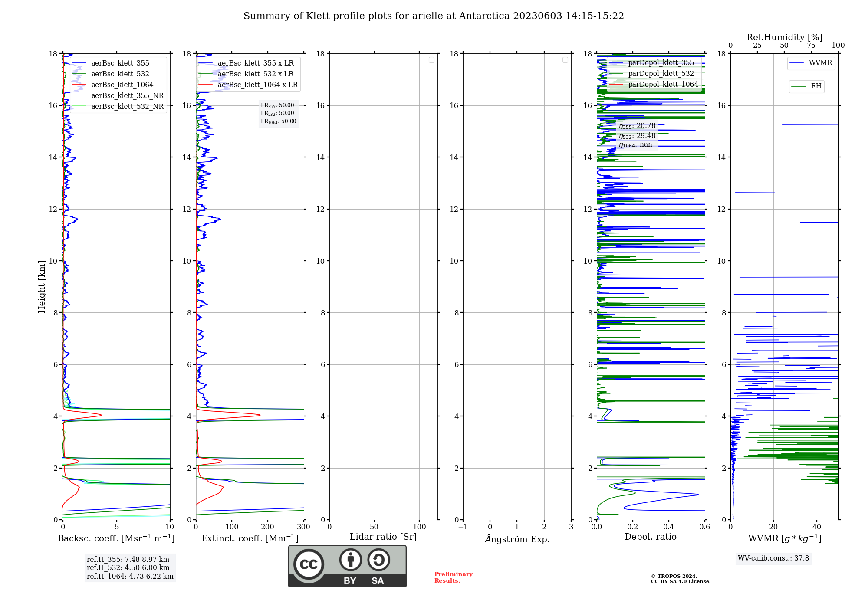Click the aerBsc_klett_355 x LR legend entry
The image size is (868, 590).
[x=247, y=63]
